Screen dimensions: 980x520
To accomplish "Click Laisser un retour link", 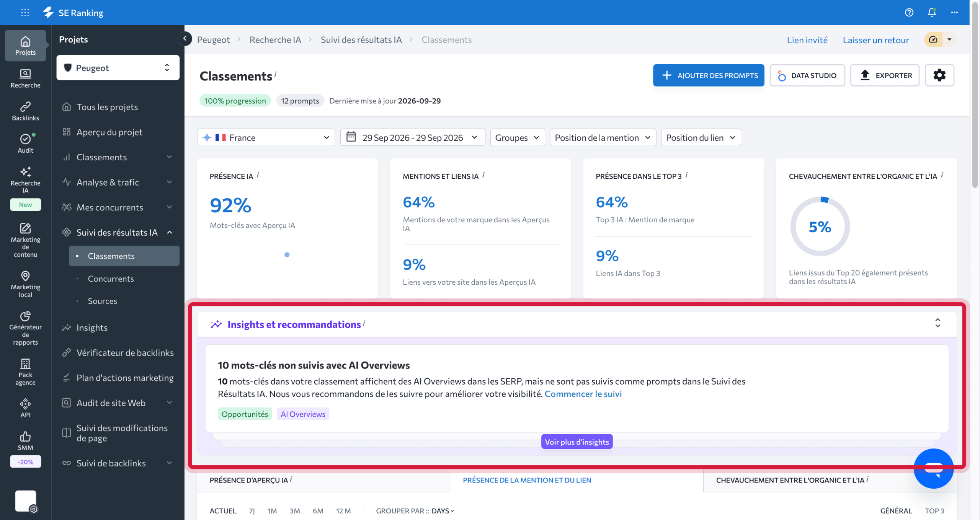I will point(876,40).
